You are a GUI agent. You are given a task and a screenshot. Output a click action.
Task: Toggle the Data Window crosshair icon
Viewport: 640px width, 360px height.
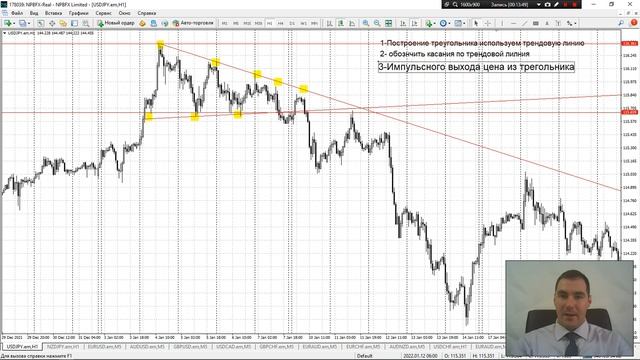pyautogui.click(x=52, y=23)
